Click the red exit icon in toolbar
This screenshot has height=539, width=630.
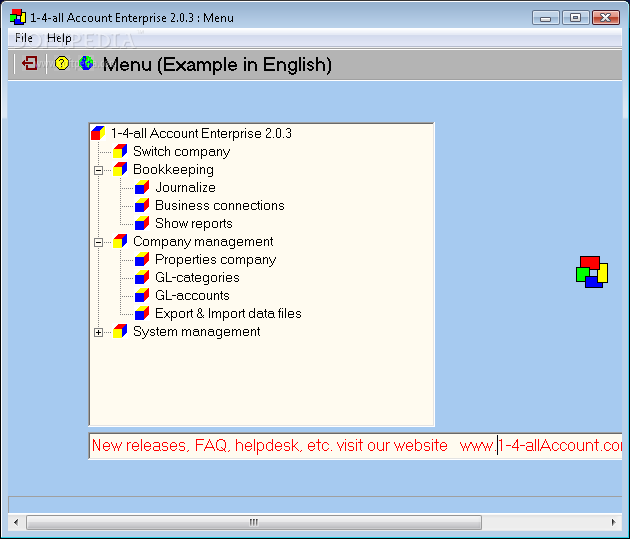(x=29, y=63)
